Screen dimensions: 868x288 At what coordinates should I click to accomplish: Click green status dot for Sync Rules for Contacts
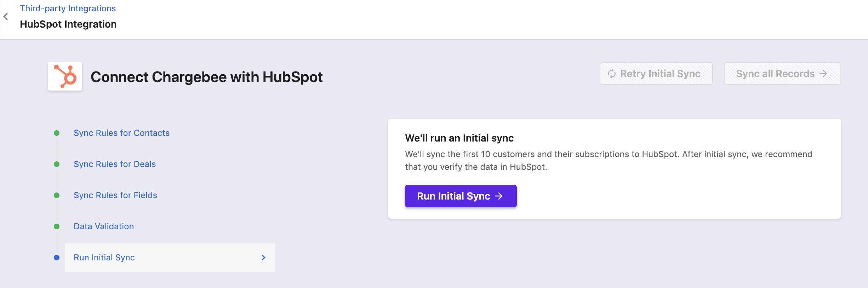57,133
